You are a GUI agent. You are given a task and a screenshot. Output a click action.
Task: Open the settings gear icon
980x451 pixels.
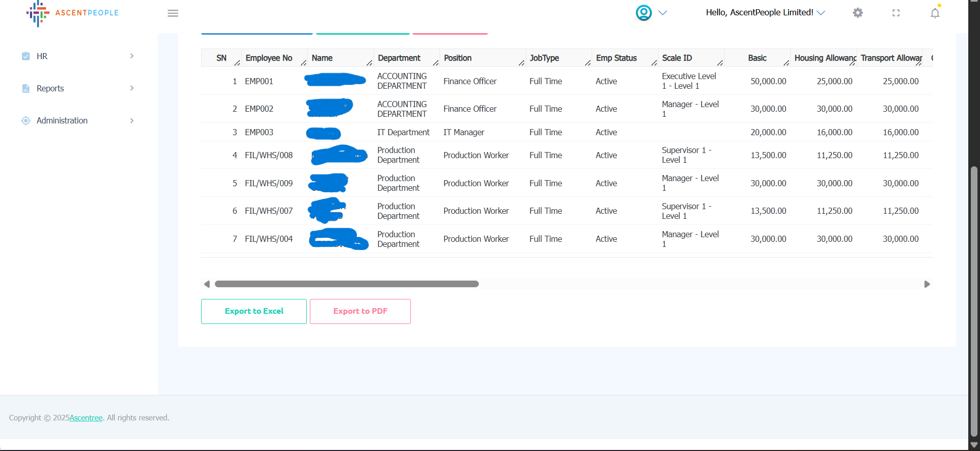[857, 13]
